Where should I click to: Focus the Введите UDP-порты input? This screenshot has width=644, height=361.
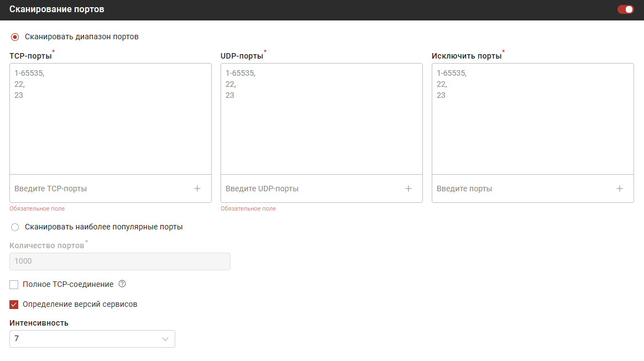point(310,189)
